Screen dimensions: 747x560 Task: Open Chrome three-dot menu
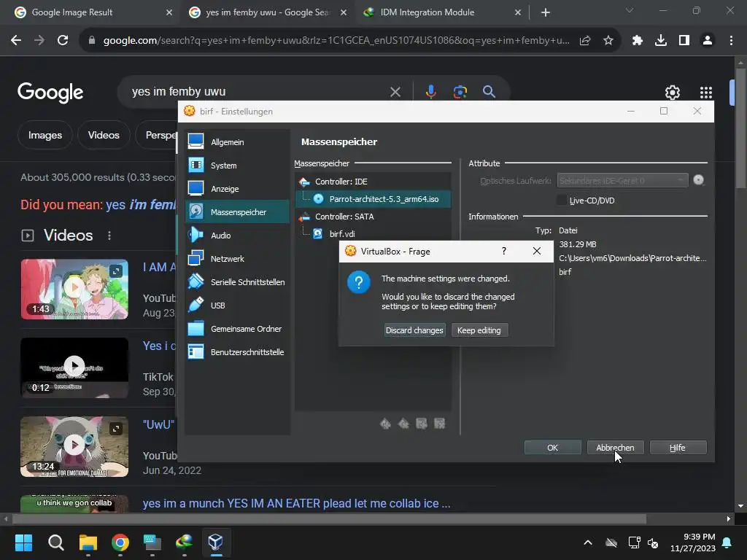tap(731, 41)
